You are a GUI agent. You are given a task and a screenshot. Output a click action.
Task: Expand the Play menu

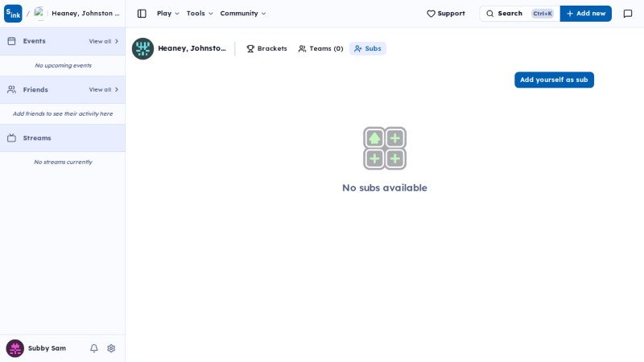point(168,14)
